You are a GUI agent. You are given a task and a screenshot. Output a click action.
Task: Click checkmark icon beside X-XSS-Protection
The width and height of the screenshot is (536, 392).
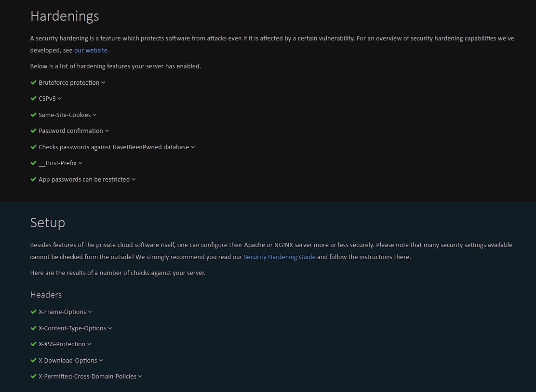click(33, 344)
